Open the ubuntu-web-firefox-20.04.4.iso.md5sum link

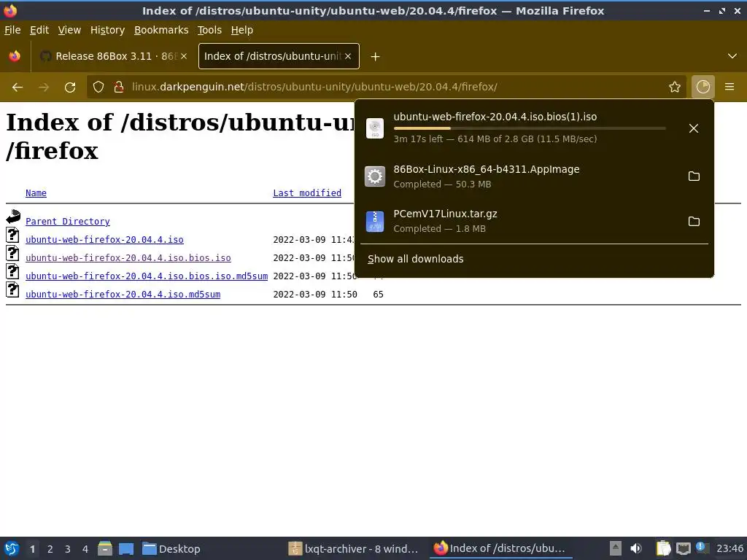tap(123, 295)
